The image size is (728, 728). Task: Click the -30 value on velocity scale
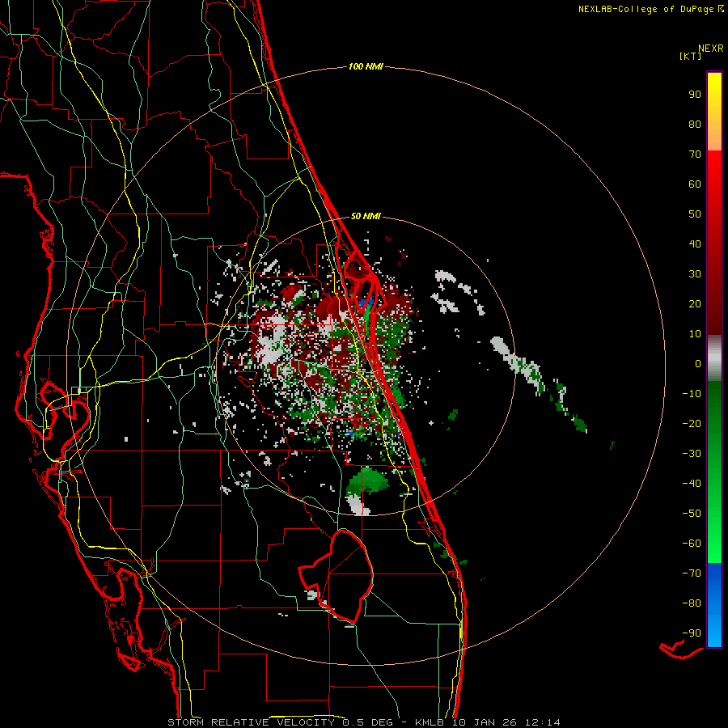coord(692,454)
